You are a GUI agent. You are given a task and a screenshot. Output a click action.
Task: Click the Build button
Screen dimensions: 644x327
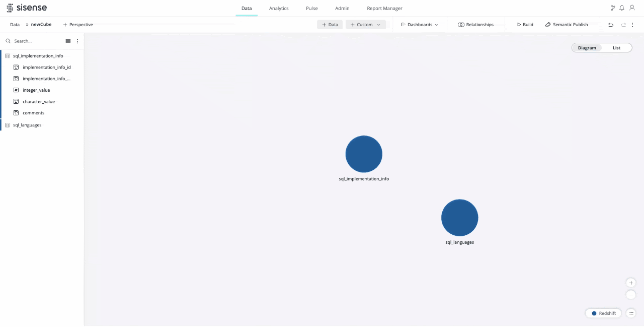click(x=525, y=25)
